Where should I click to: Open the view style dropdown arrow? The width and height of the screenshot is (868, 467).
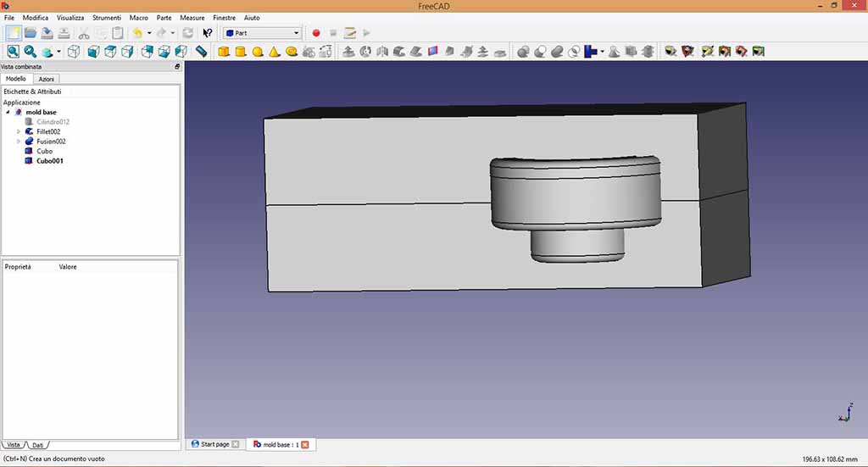point(58,52)
